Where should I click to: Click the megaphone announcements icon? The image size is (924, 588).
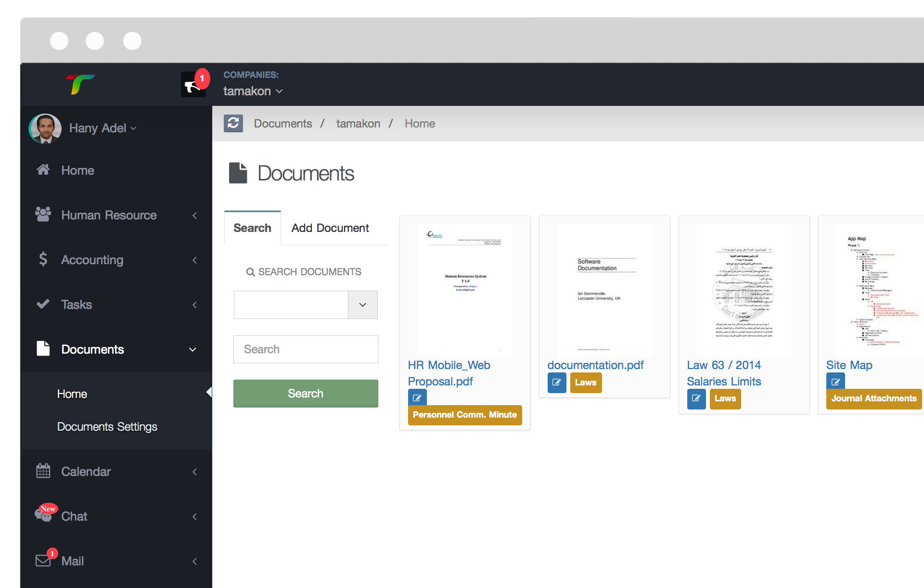pyautogui.click(x=192, y=86)
